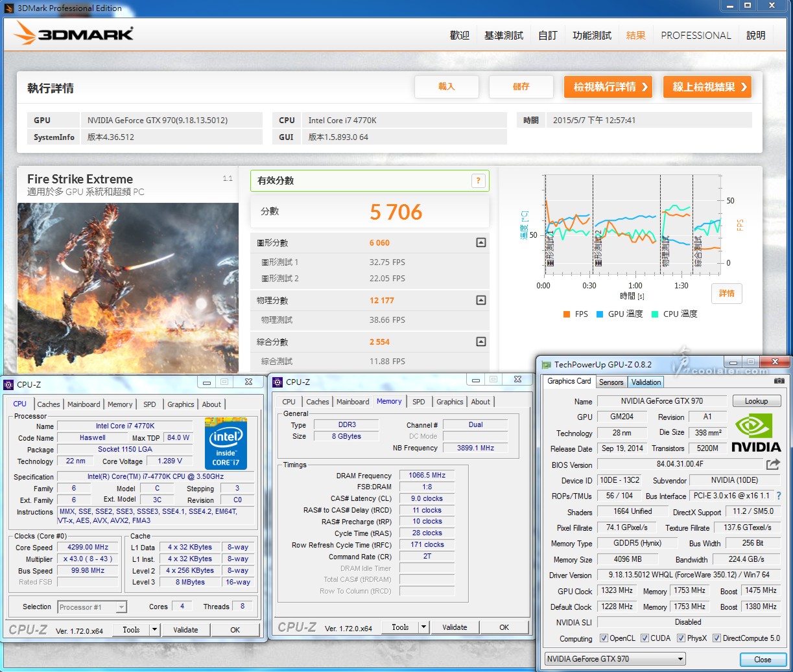
Task: Go to the 自訂 tab
Action: [x=548, y=35]
